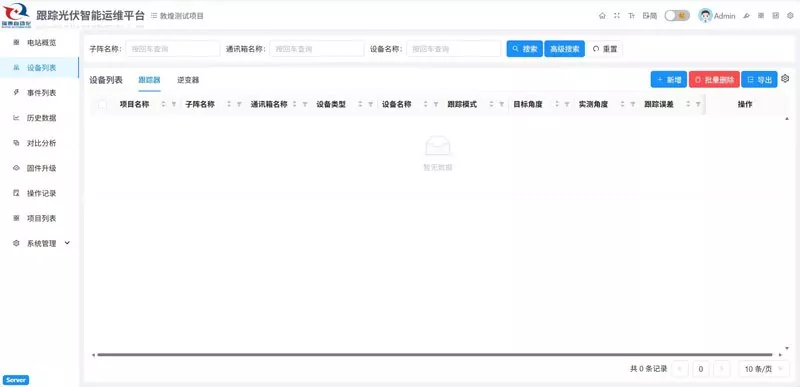The image size is (800, 387).
Task: Click the 重置 reset button
Action: [x=605, y=49]
